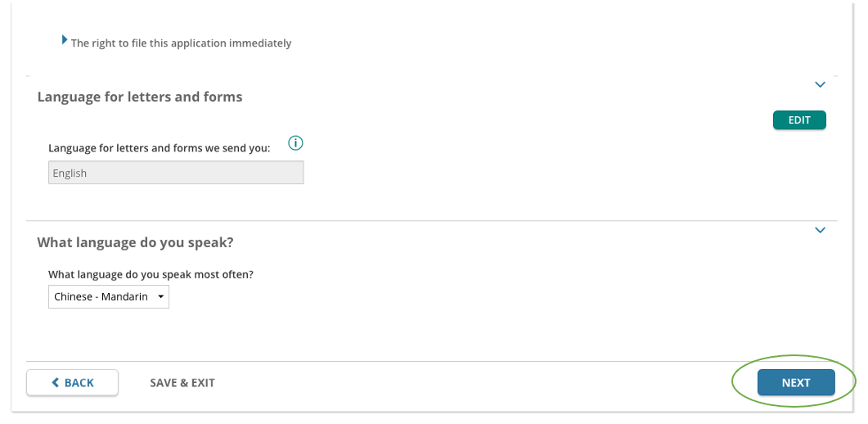868x424 pixels.
Task: Select the greyed English language field
Action: click(x=176, y=173)
